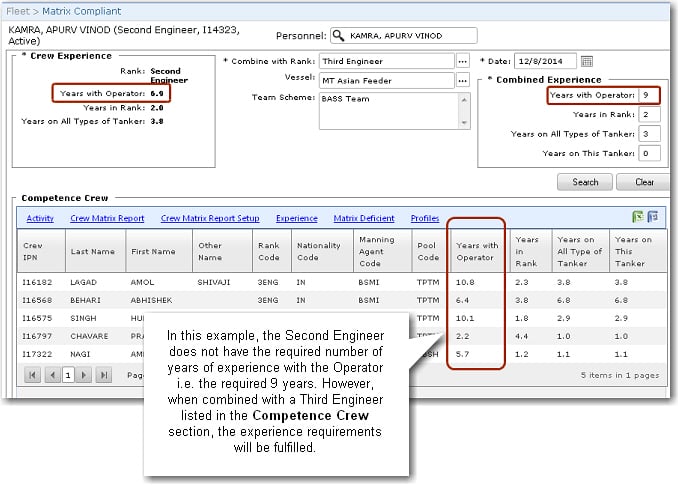Click the save layout icon beside Excel export
Viewport: 678px width, 485px height.
point(652,217)
